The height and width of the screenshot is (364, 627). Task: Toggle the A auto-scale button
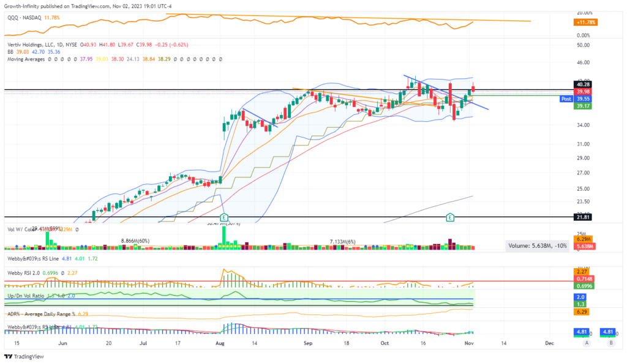click(x=586, y=344)
